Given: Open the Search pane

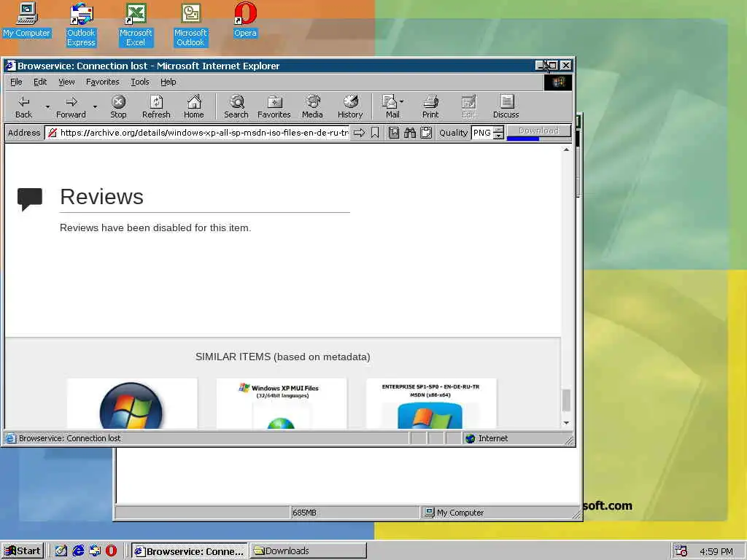Looking at the screenshot, I should click(x=236, y=106).
